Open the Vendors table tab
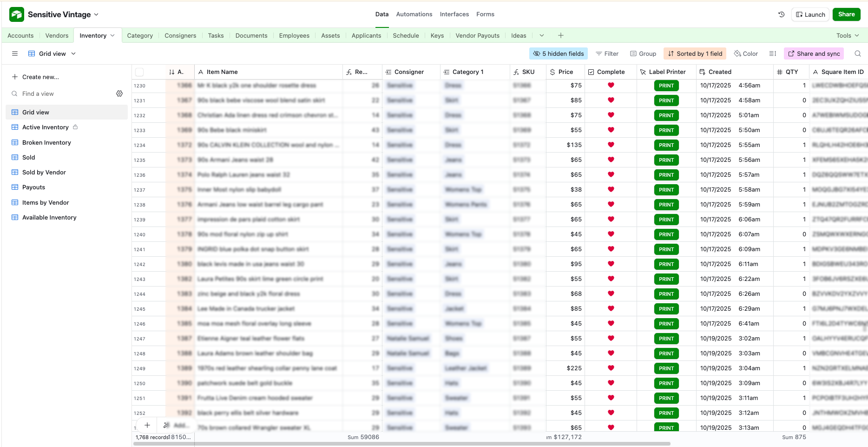Image resolution: width=868 pixels, height=447 pixels. coord(56,35)
